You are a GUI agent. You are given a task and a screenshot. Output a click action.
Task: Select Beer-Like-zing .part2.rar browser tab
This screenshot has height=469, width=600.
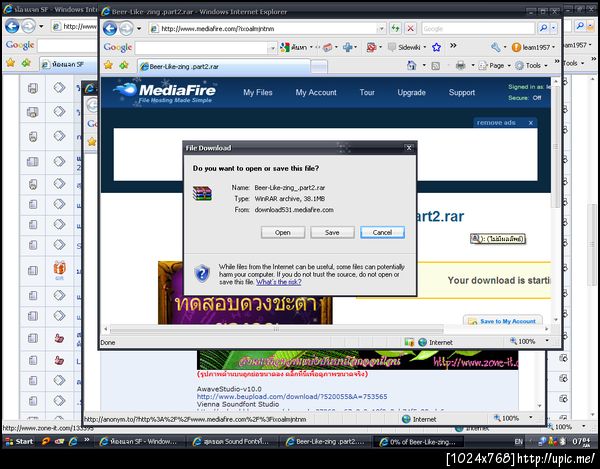click(x=224, y=66)
